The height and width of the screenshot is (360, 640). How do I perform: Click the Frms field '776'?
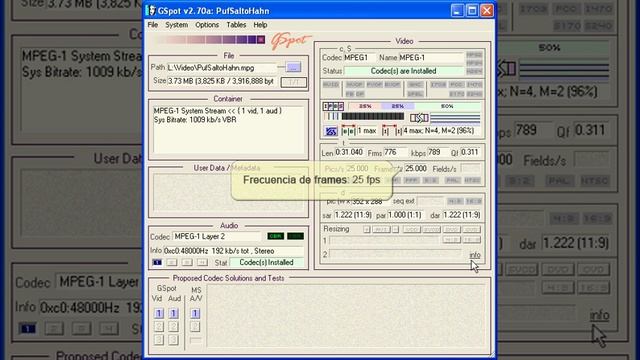pyautogui.click(x=395, y=152)
